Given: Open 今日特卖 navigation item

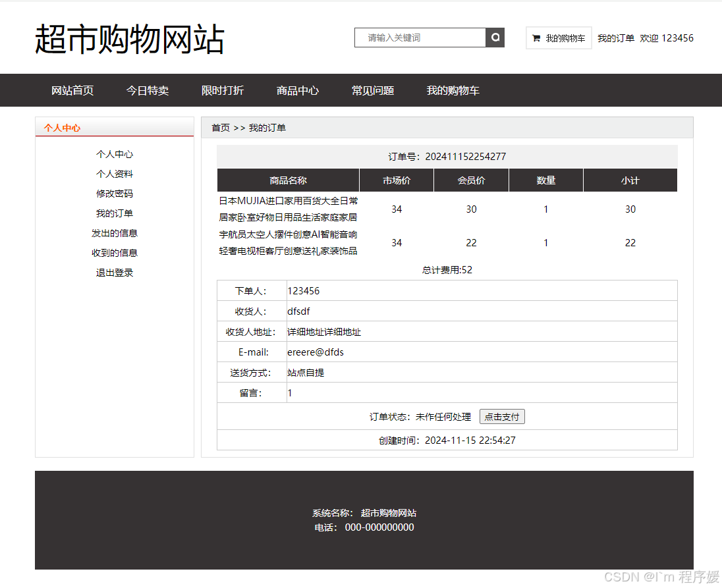Looking at the screenshot, I should [148, 90].
